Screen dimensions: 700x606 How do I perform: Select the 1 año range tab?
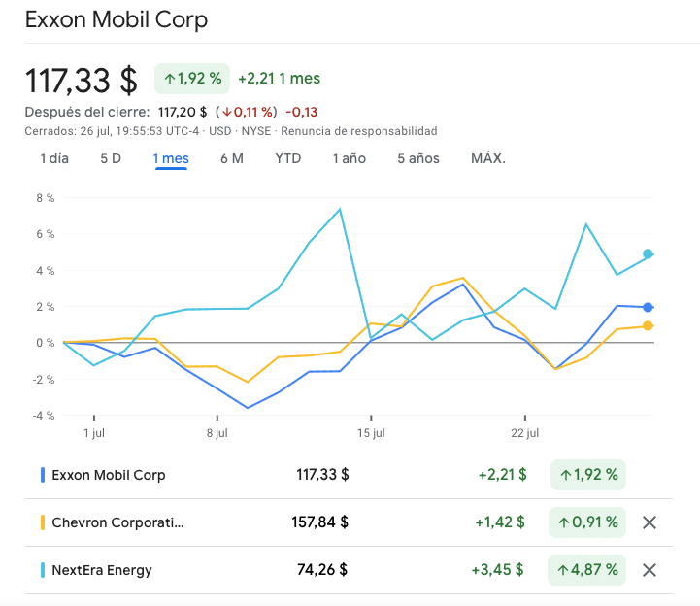pos(350,158)
